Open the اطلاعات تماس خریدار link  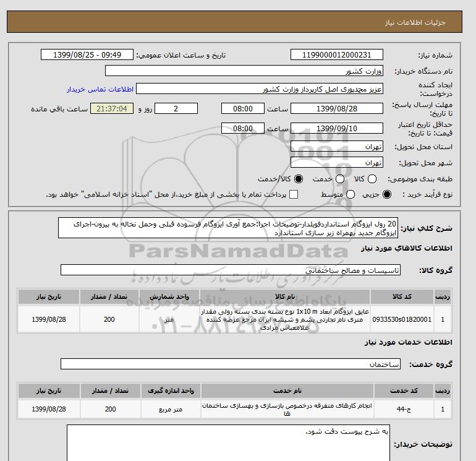[x=100, y=89]
